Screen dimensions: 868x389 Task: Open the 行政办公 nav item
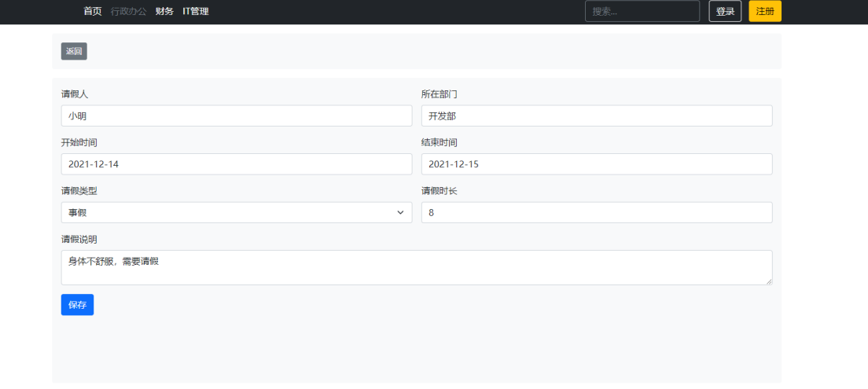pos(128,11)
